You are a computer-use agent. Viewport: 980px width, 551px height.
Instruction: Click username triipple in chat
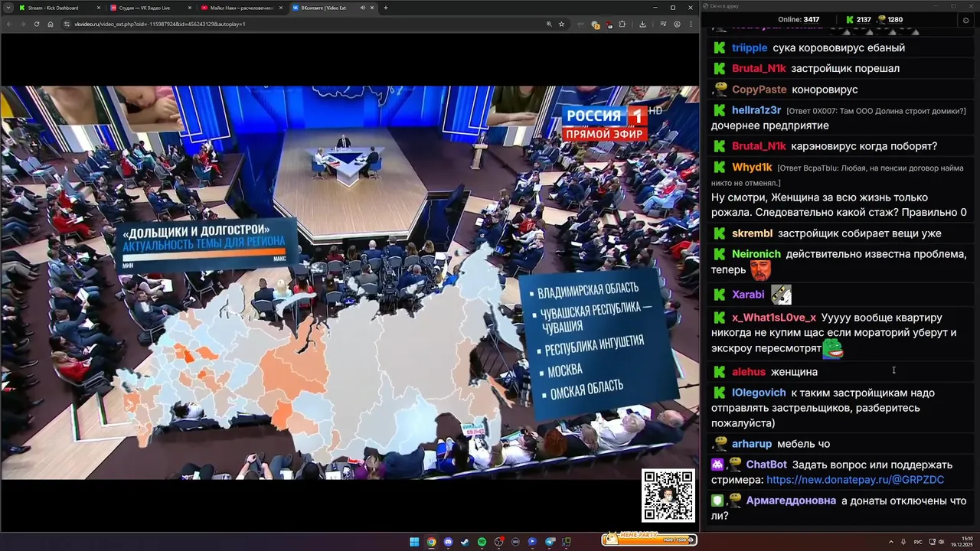(x=750, y=47)
